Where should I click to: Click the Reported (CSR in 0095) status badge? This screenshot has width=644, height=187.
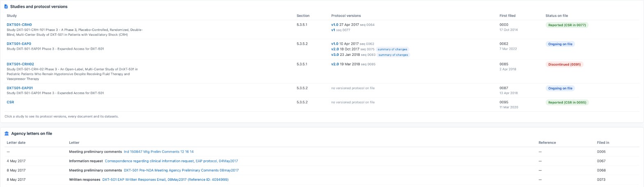click(x=567, y=102)
